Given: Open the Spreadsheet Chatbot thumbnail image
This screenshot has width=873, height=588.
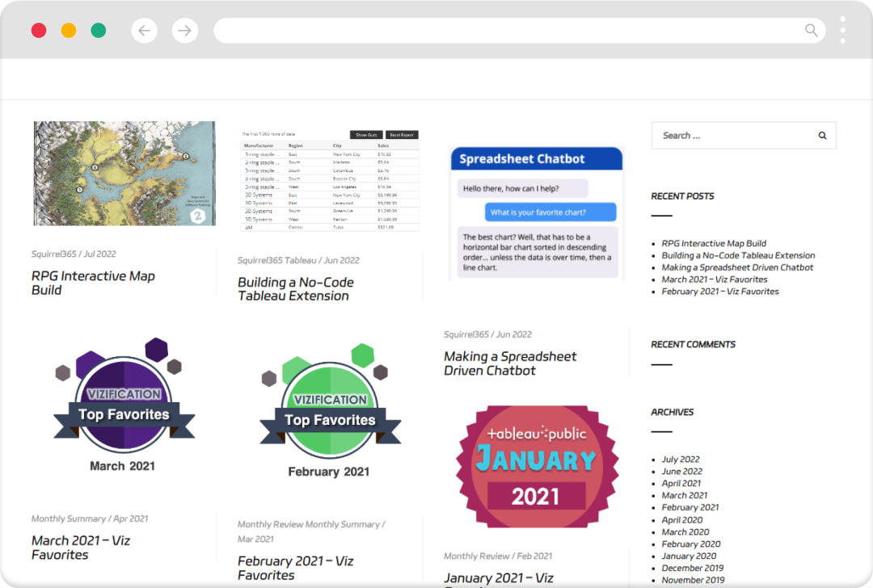Looking at the screenshot, I should (x=536, y=213).
